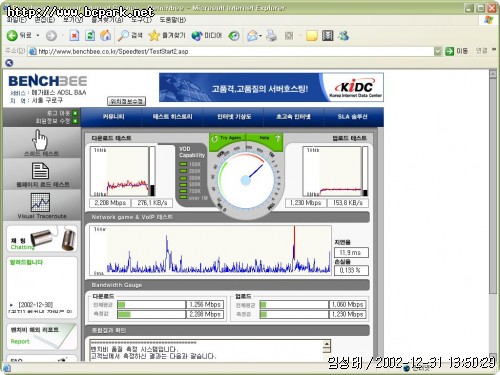Open the Favorites (즐겨찾기) menu

point(107,20)
